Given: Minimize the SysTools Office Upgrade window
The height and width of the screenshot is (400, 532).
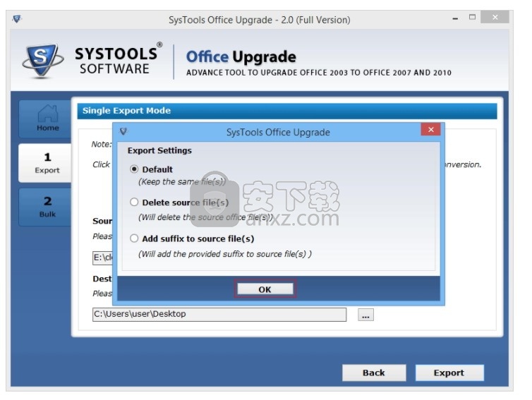Looking at the screenshot, I should (x=455, y=18).
